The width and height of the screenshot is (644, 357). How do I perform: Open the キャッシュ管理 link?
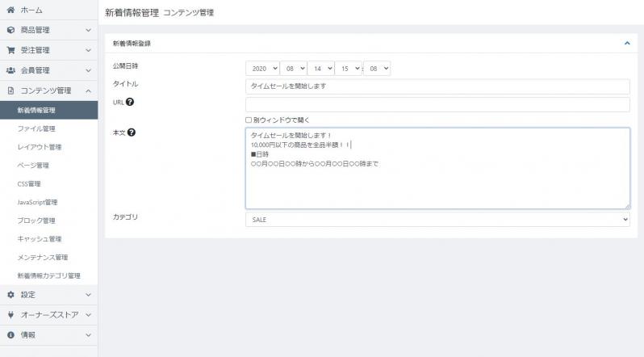click(40, 239)
